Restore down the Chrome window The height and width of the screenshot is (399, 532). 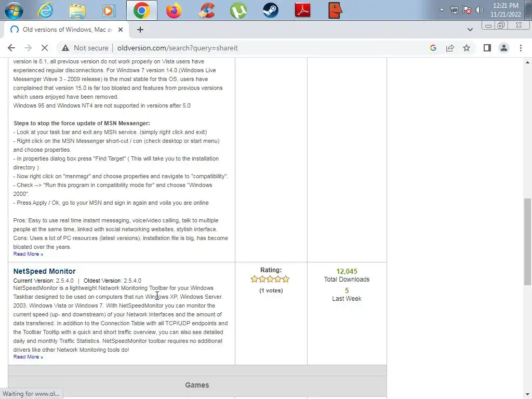pos(501,25)
